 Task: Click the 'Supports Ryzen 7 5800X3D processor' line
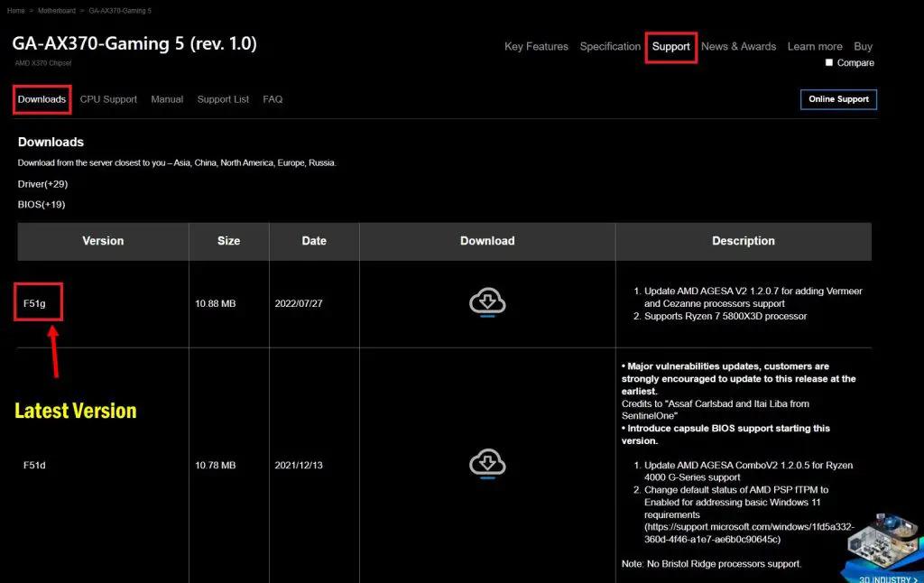[725, 316]
